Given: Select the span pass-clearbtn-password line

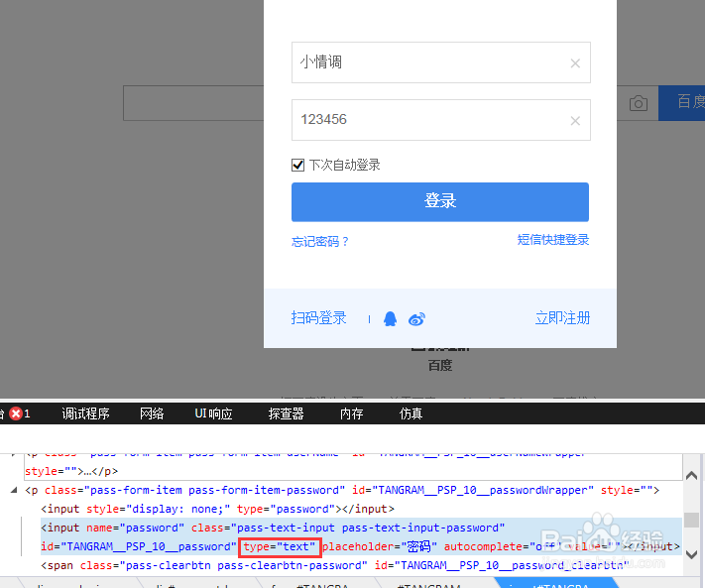Looking at the screenshot, I should click(x=333, y=565).
